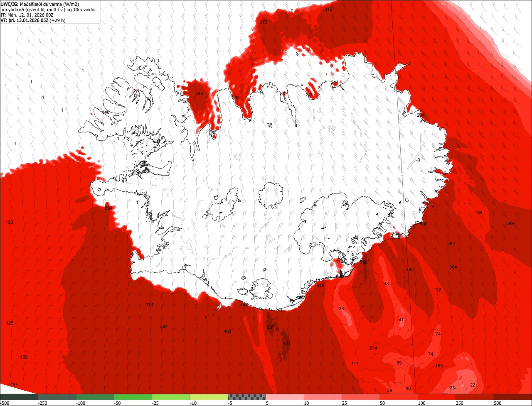This screenshot has width=532, height=406.
Task: Click the '500' legend label
Action: click(497, 403)
